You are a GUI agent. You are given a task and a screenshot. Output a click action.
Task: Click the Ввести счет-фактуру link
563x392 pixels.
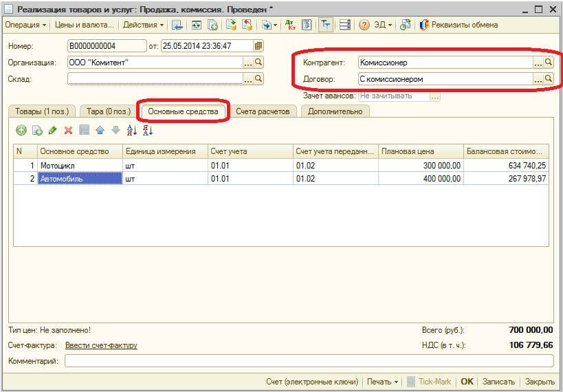point(101,345)
